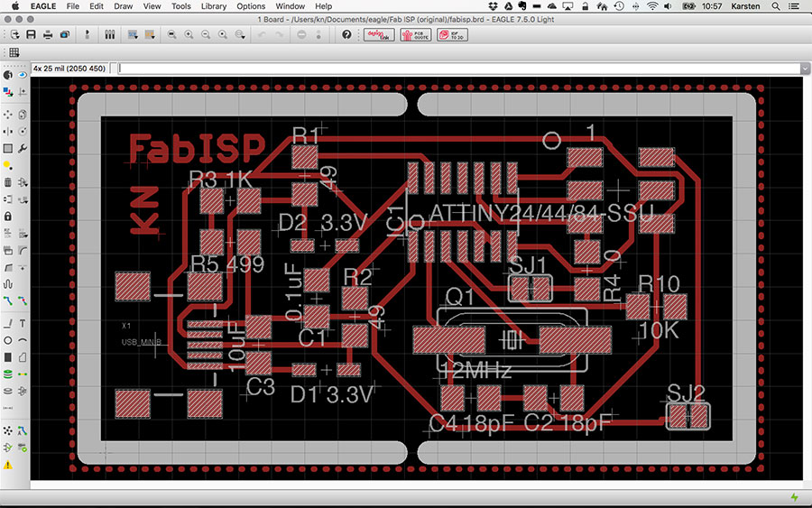Viewport: 812px width, 508px height.
Task: Click the ERC warning triangle icon
Action: pyautogui.click(x=8, y=465)
